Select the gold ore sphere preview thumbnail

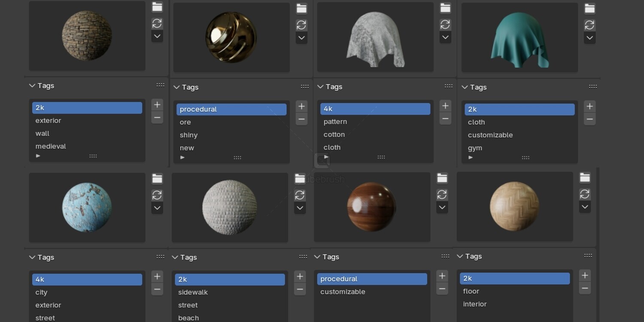coord(231,37)
